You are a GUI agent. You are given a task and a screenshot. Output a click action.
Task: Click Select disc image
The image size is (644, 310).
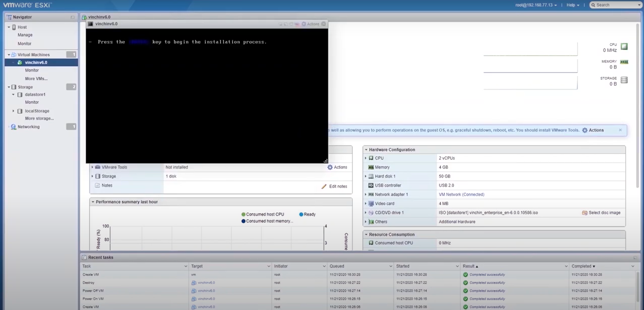point(601,213)
